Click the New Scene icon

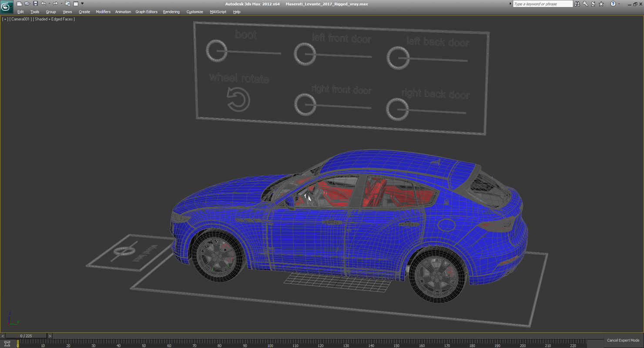(19, 4)
